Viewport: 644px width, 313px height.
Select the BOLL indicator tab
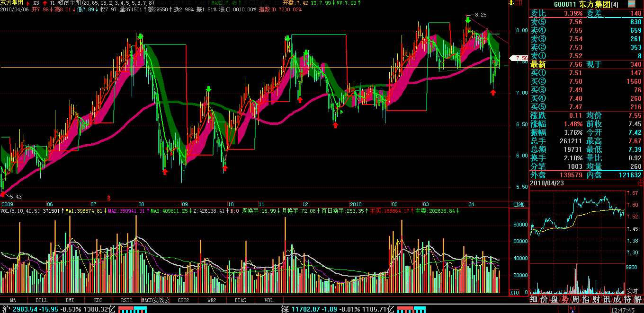(x=42, y=300)
